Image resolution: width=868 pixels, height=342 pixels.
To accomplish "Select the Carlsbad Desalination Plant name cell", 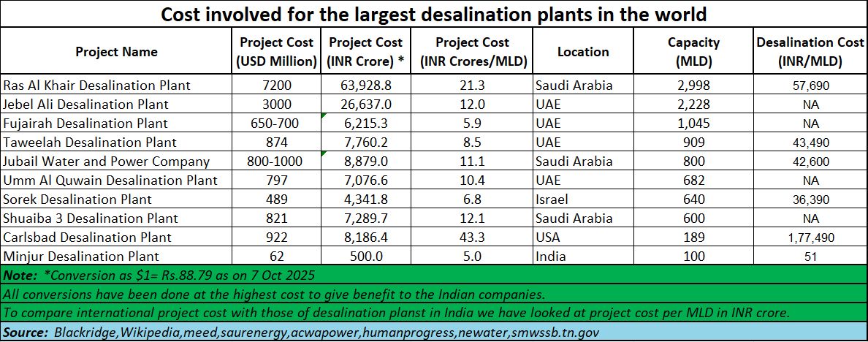I will click(x=88, y=237).
